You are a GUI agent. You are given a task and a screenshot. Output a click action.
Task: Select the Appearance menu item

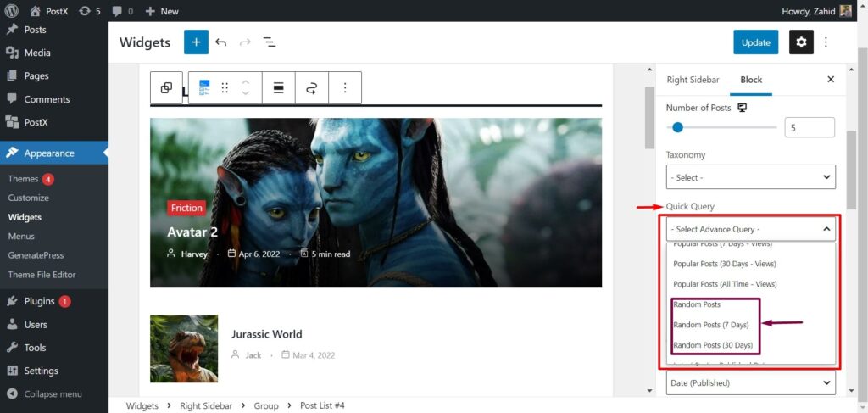point(54,153)
